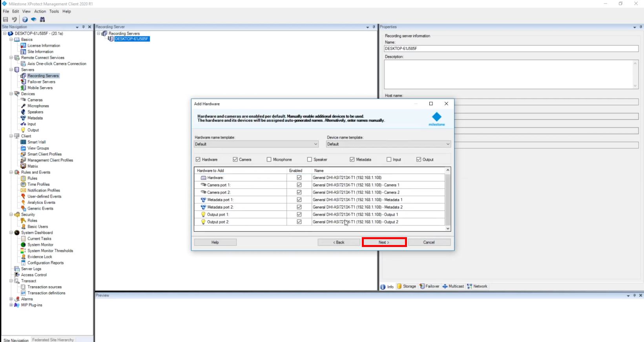
Task: Open the Edit menu
Action: tap(15, 11)
